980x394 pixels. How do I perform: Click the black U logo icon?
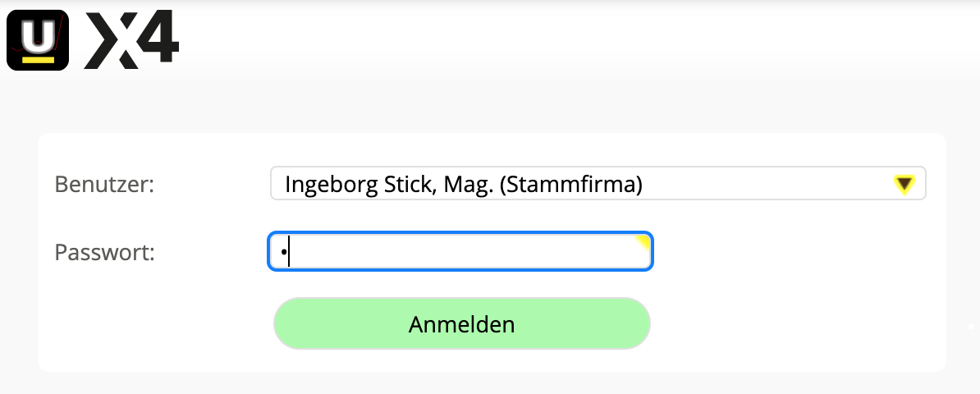coord(38,39)
